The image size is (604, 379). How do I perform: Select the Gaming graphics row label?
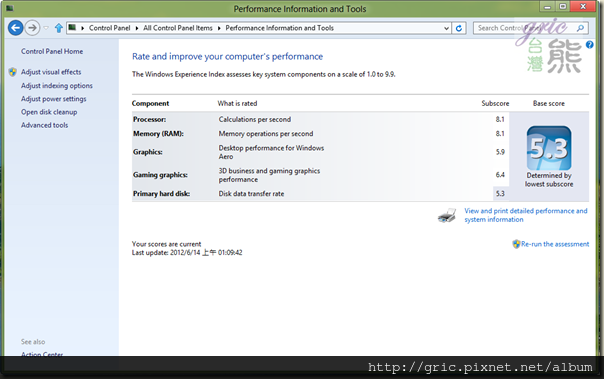point(160,175)
